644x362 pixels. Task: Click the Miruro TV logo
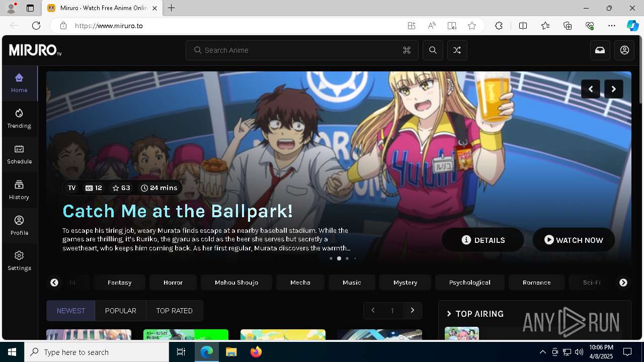[35, 50]
